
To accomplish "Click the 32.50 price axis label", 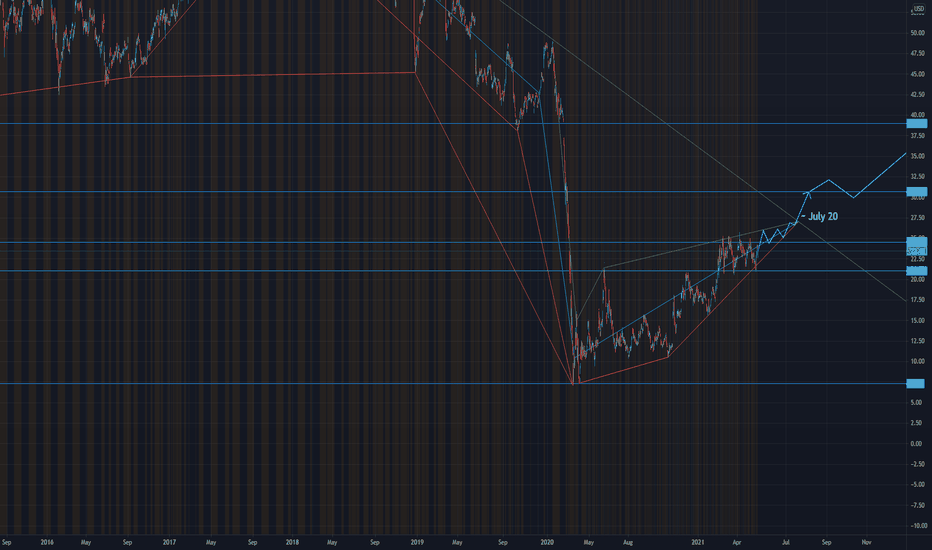I will 917,177.
